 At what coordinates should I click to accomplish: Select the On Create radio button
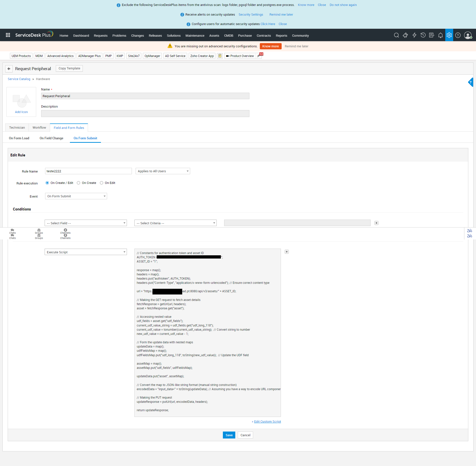point(79,183)
